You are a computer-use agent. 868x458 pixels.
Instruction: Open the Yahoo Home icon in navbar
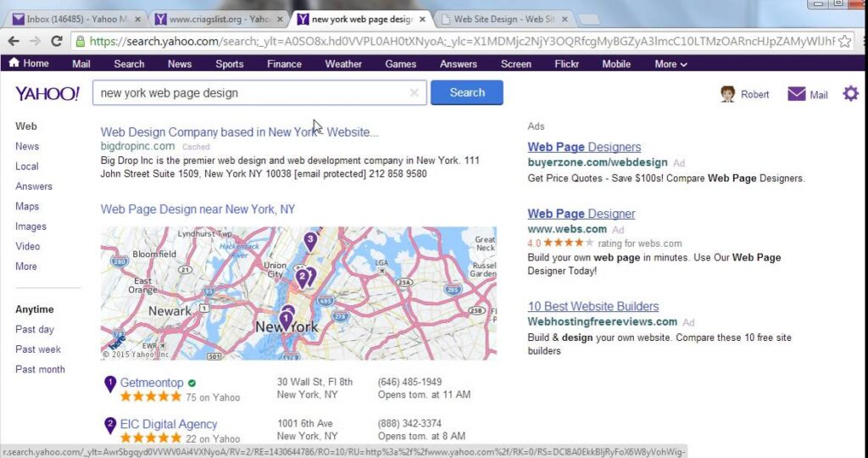(14, 63)
